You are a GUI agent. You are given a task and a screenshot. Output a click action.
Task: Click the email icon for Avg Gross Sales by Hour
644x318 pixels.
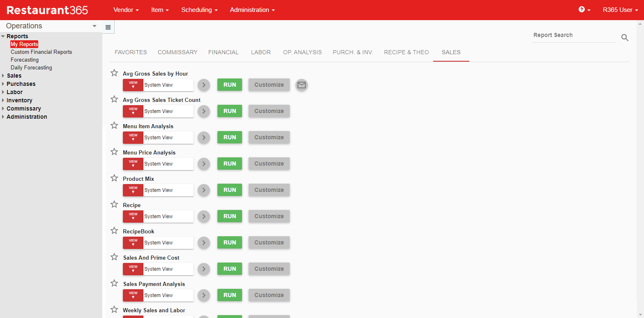point(302,85)
